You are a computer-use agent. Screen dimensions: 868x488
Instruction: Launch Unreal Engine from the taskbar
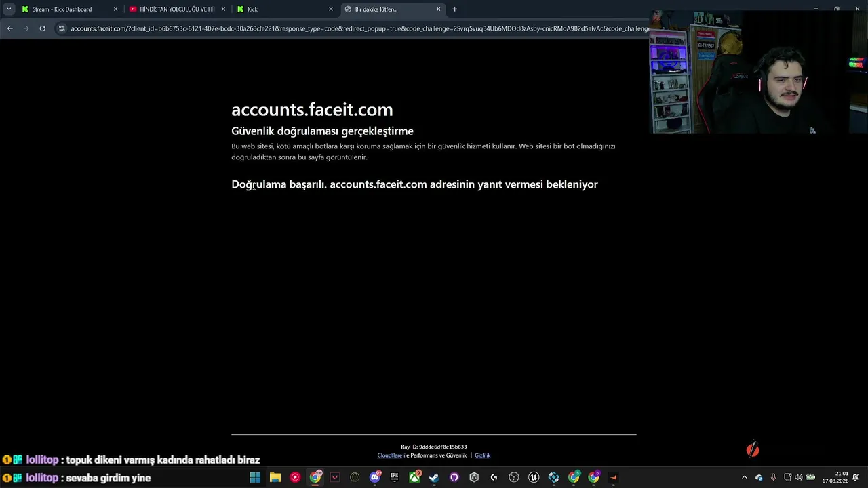pos(534,477)
